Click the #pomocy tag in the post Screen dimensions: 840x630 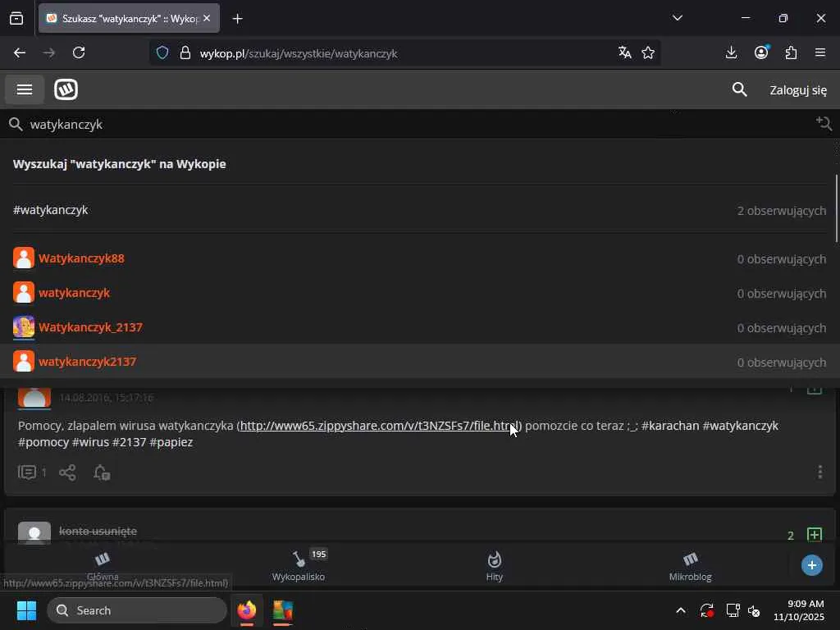click(x=43, y=442)
